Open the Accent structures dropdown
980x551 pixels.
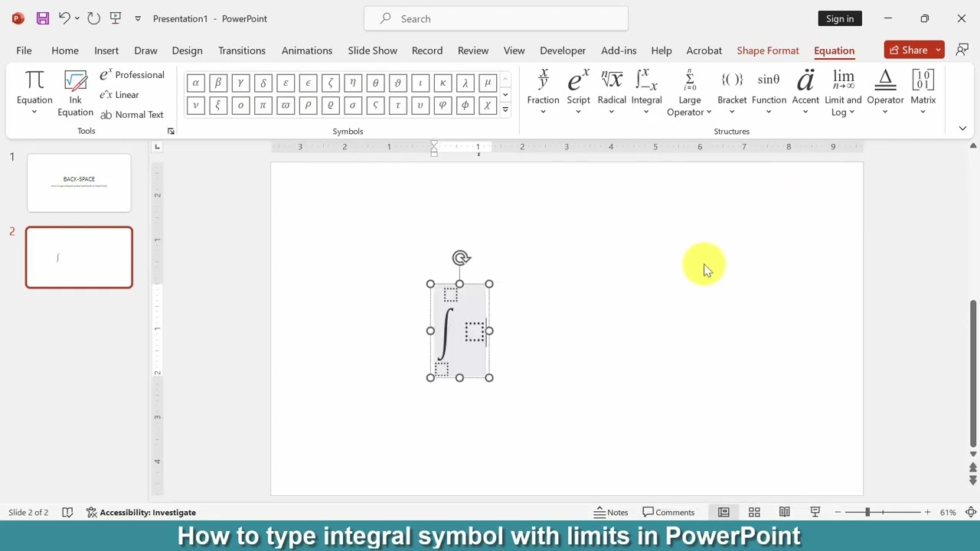point(805,92)
